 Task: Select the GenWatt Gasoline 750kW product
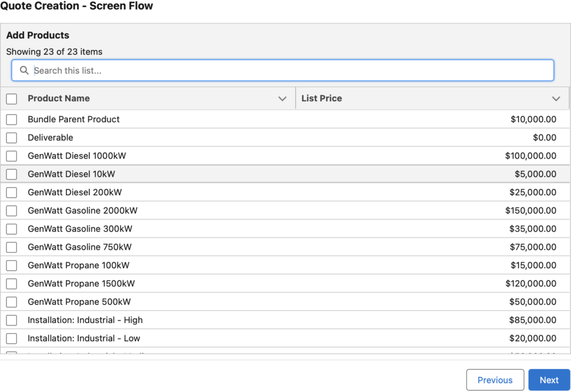[11, 247]
